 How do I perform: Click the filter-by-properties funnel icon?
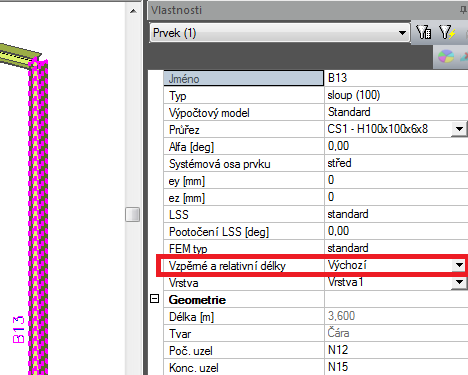[424, 32]
